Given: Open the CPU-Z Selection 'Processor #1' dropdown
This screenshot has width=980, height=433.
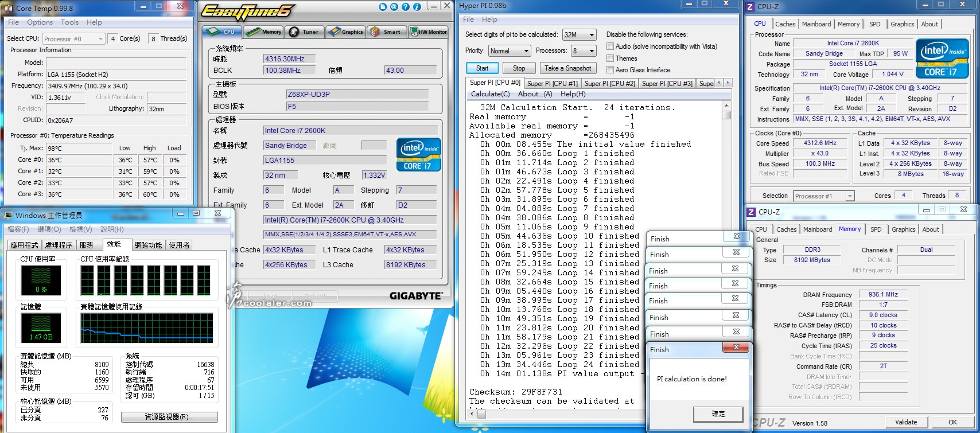Looking at the screenshot, I should pyautogui.click(x=824, y=196).
